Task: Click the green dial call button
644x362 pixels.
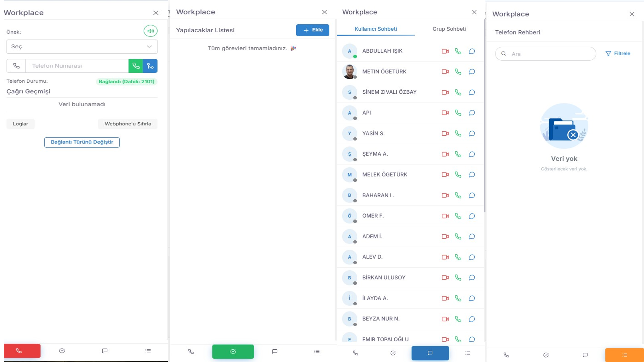Action: (x=136, y=66)
